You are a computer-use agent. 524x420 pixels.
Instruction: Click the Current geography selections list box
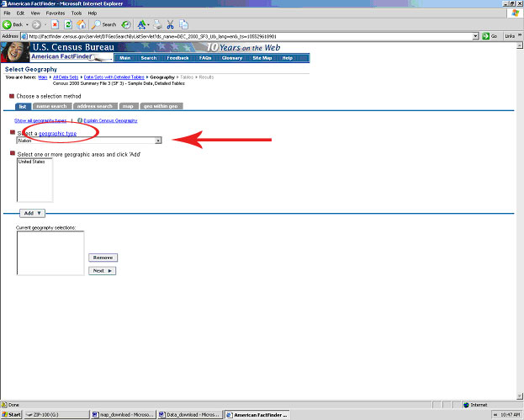click(x=50, y=253)
